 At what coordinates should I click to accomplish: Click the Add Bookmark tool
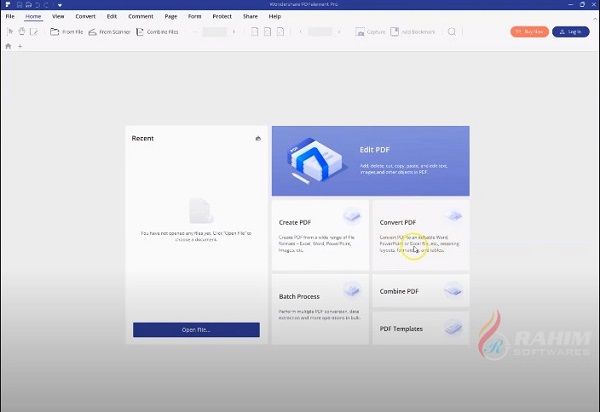(412, 32)
